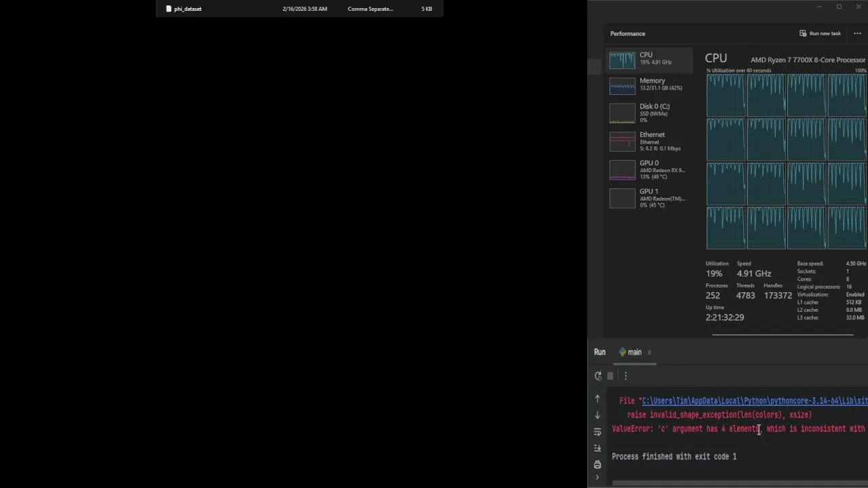The width and height of the screenshot is (868, 488).
Task: Click the '5 KB' file size cell
Action: click(427, 9)
